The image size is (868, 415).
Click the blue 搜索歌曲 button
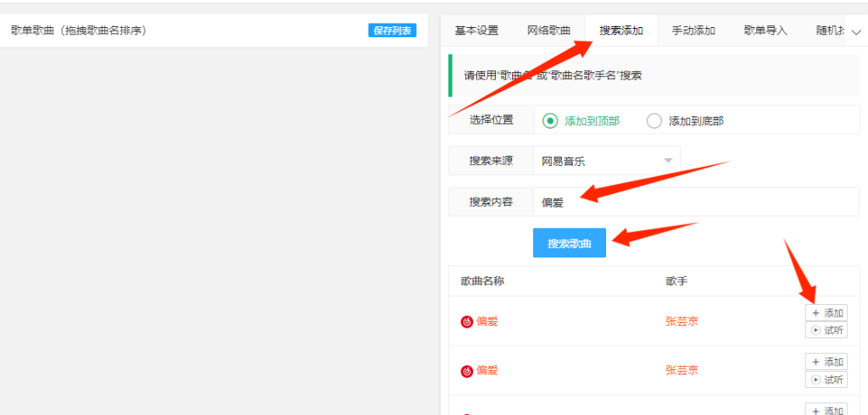(570, 243)
